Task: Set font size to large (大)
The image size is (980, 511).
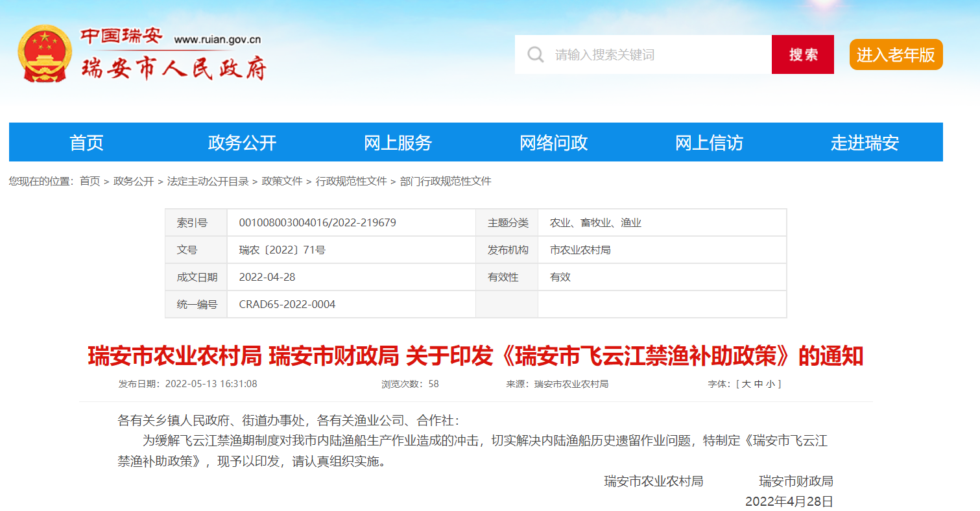Action: [746, 384]
